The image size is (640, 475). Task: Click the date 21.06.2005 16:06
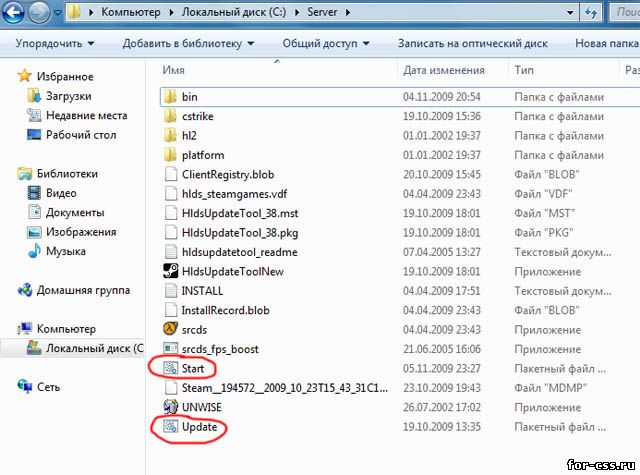[x=442, y=349]
